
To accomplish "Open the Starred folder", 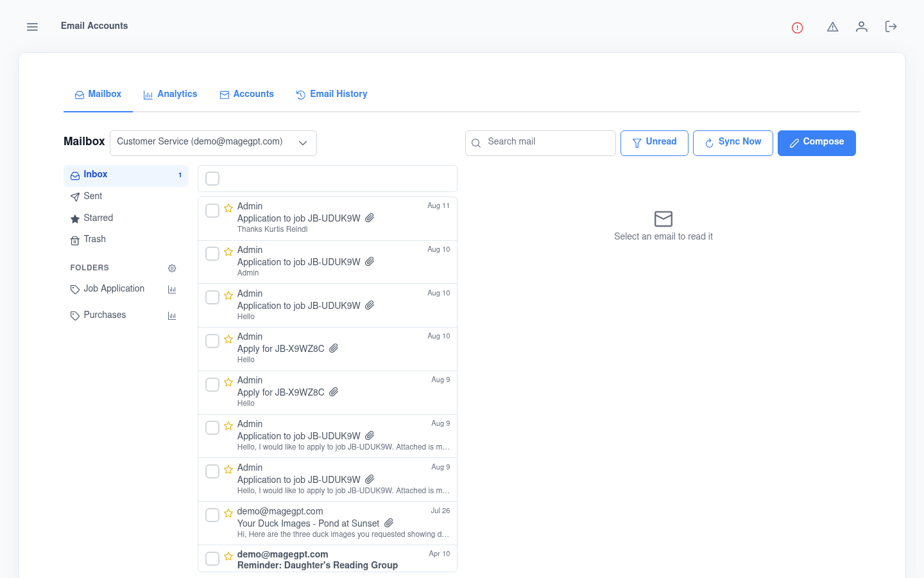I will pos(126,218).
